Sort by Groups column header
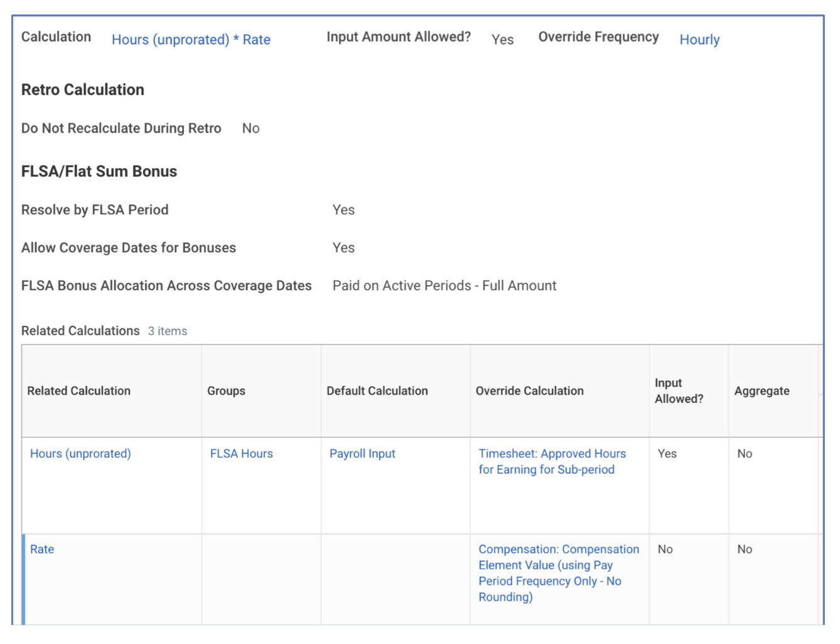The width and height of the screenshot is (840, 644). tap(226, 390)
